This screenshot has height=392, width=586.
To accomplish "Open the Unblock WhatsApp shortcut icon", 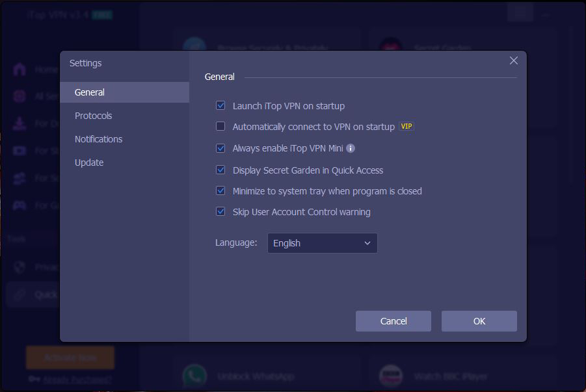I will pos(194,376).
